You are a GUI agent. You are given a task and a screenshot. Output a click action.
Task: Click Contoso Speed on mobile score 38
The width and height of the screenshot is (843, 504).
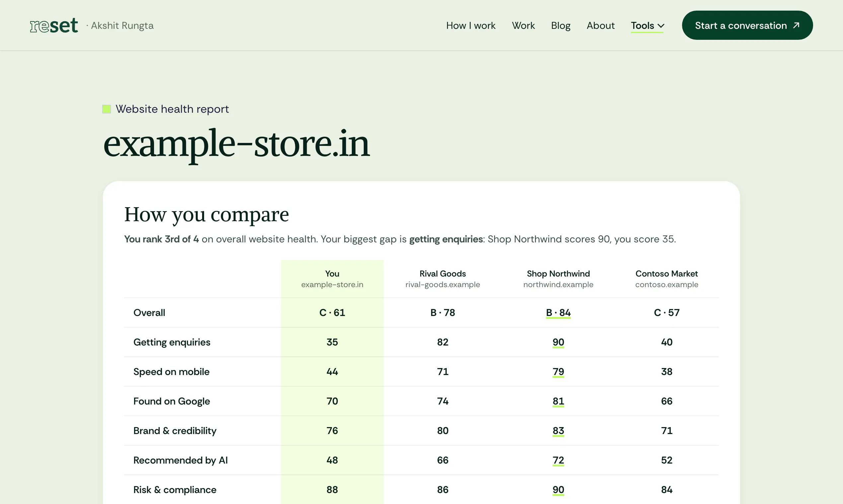pyautogui.click(x=666, y=372)
